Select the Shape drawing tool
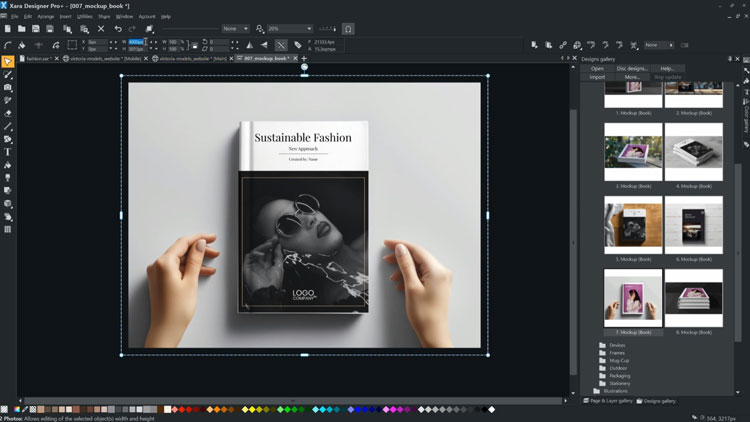 [8, 139]
